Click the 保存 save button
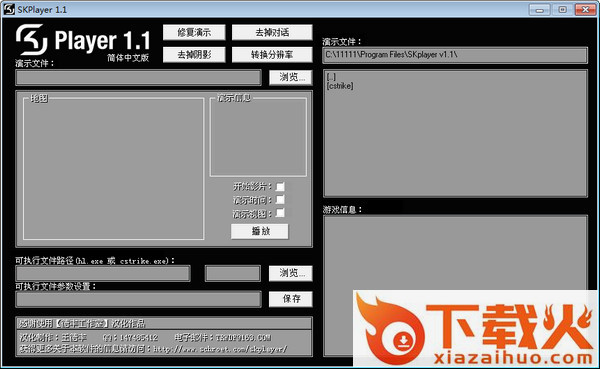 291,299
